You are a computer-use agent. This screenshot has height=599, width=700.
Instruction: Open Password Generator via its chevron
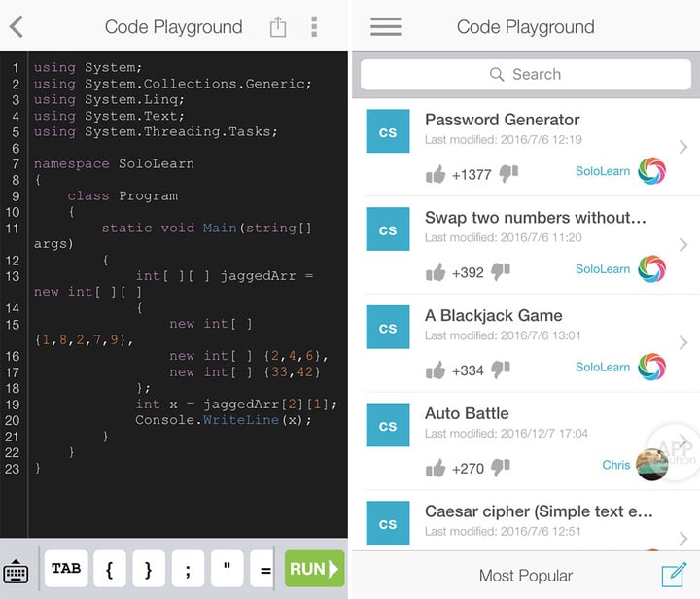click(683, 147)
